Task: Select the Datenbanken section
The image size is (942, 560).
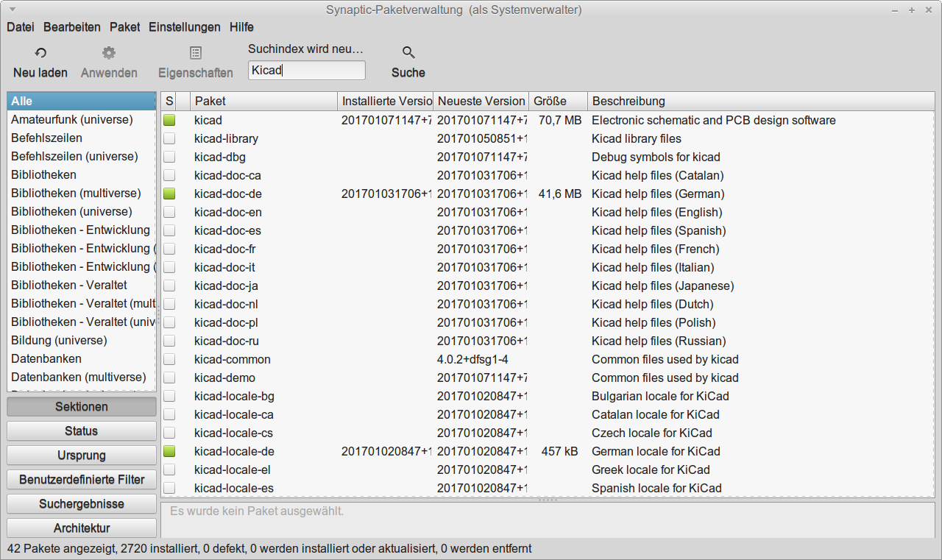Action: coord(81,359)
